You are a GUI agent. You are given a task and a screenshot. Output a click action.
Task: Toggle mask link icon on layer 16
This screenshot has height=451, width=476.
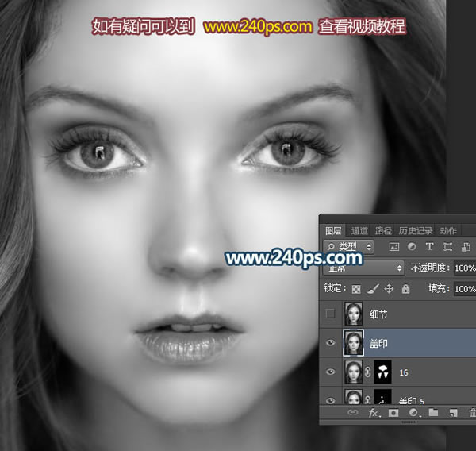click(x=368, y=372)
